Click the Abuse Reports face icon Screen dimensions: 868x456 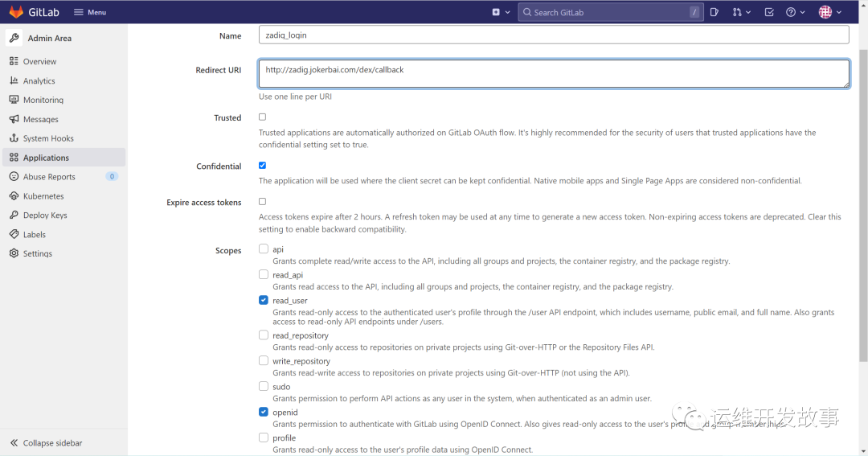[14, 176]
